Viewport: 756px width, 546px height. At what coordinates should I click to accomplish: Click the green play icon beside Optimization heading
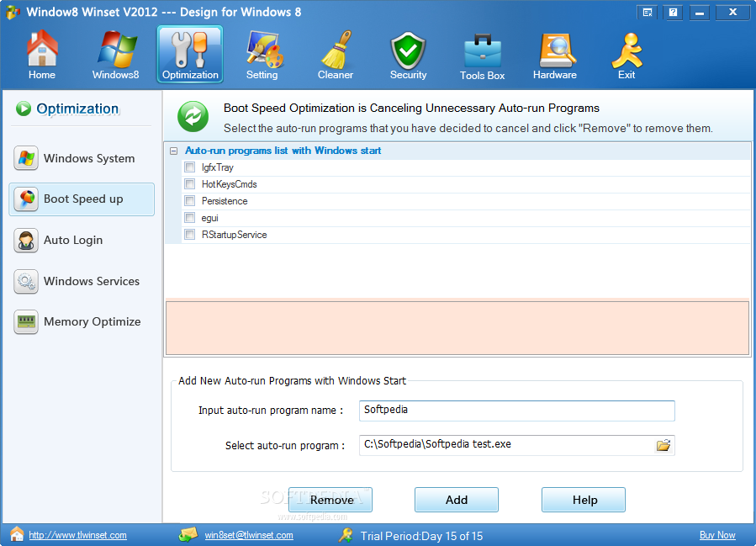tap(24, 109)
